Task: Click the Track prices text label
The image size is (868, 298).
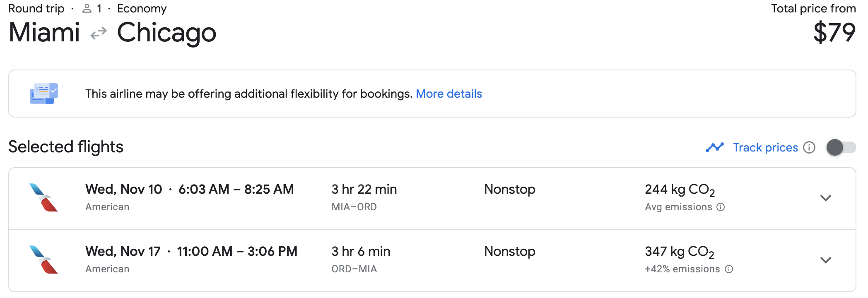Action: pos(765,147)
